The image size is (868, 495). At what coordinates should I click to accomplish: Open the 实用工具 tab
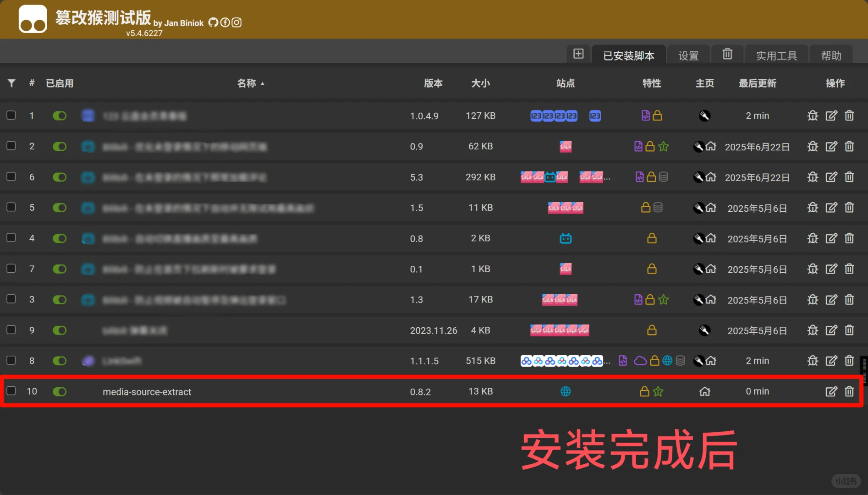point(776,55)
